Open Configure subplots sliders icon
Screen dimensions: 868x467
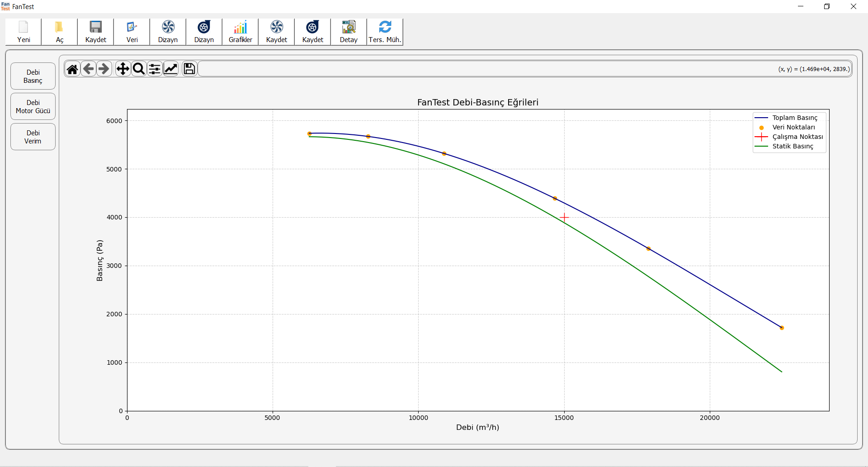point(155,69)
